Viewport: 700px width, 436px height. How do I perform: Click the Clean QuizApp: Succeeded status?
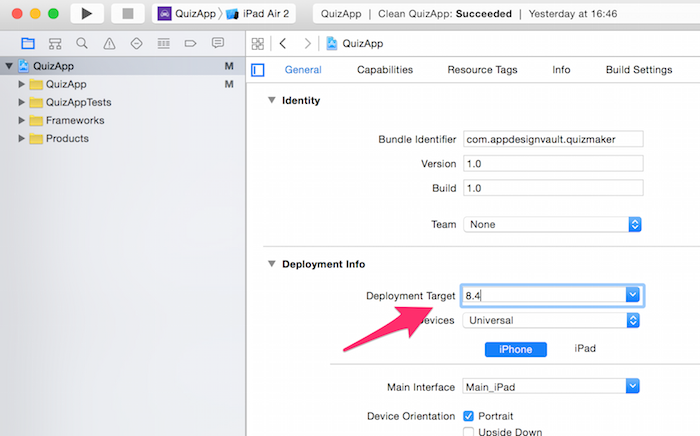pos(445,14)
